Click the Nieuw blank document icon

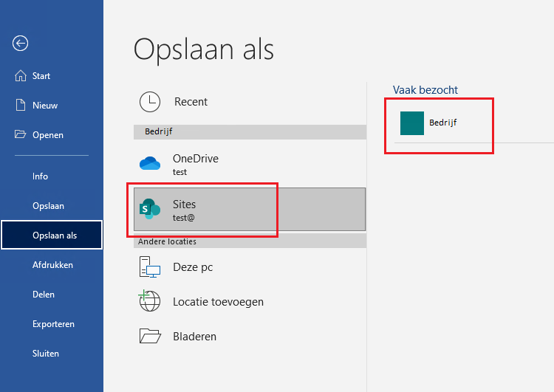tap(20, 106)
